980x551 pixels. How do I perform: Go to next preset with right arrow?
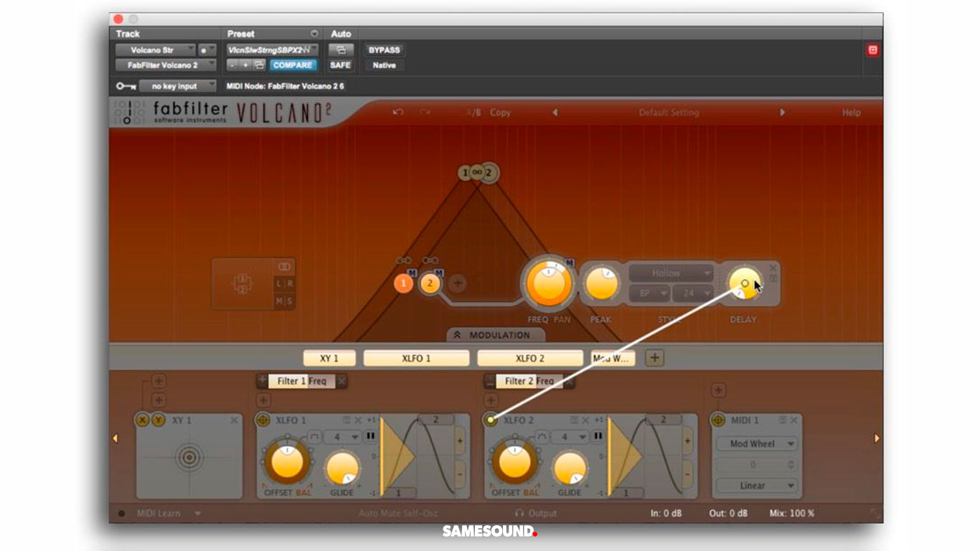click(x=782, y=113)
